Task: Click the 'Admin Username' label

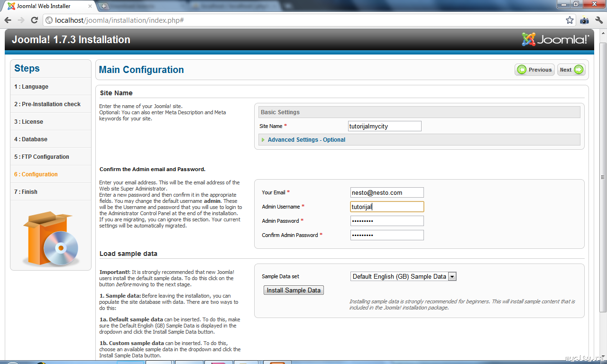Action: pyautogui.click(x=281, y=207)
